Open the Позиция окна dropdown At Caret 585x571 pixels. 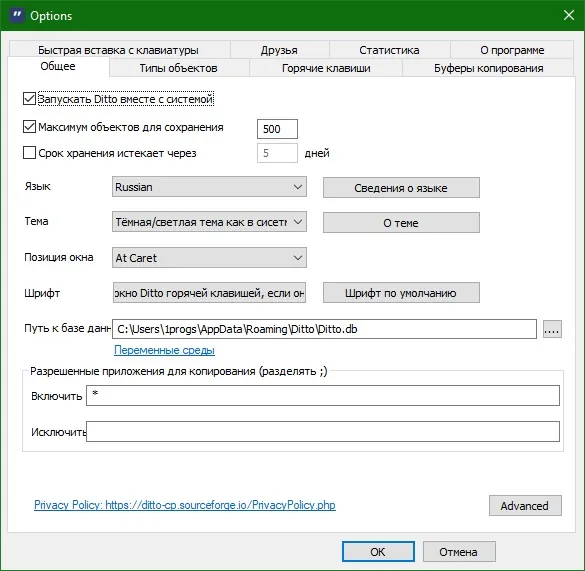[x=209, y=258]
